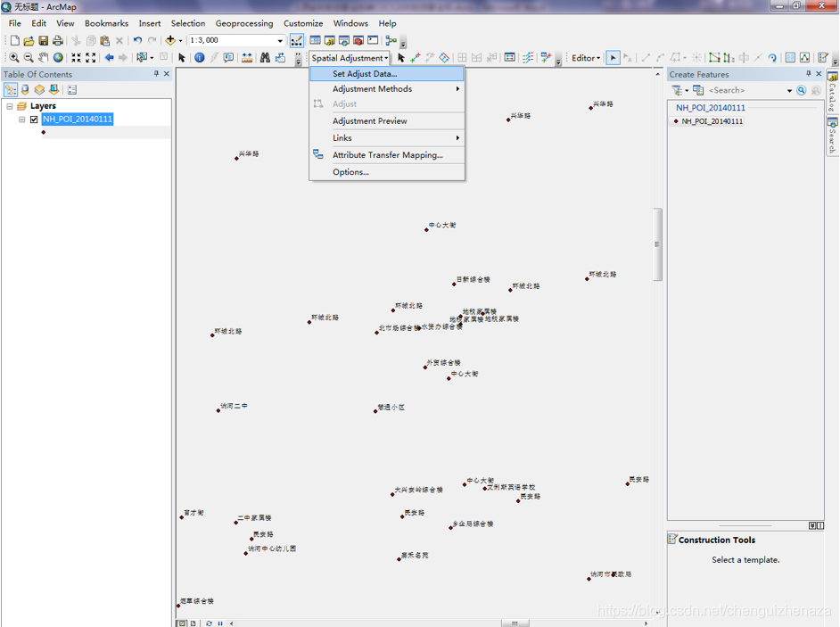Click the Fixed Zoom Out icon
This screenshot has width=840, height=627.
point(91,57)
